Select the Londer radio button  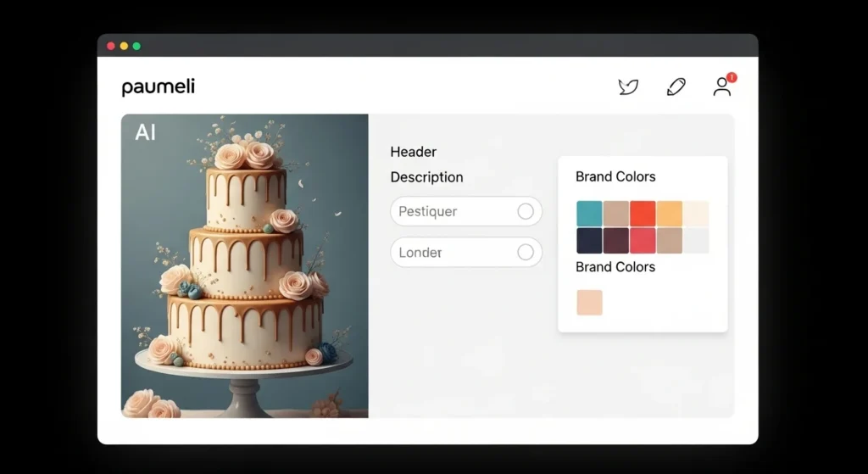[526, 252]
